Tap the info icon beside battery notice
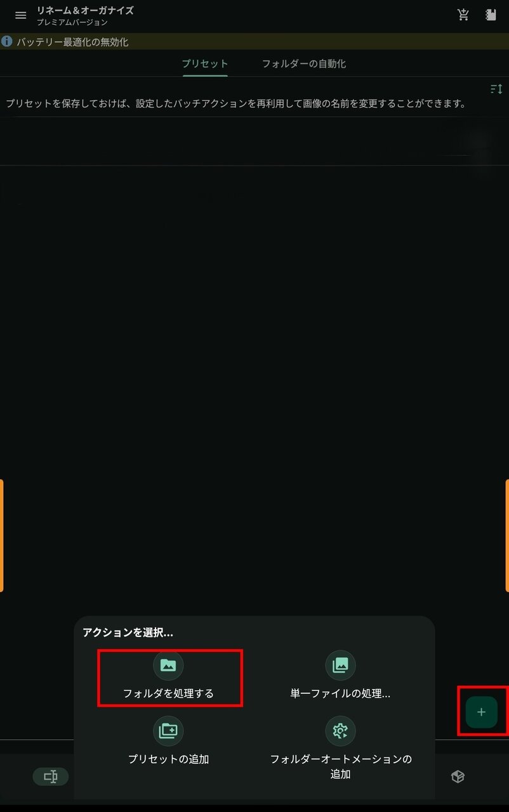This screenshot has height=812, width=509. [7, 42]
